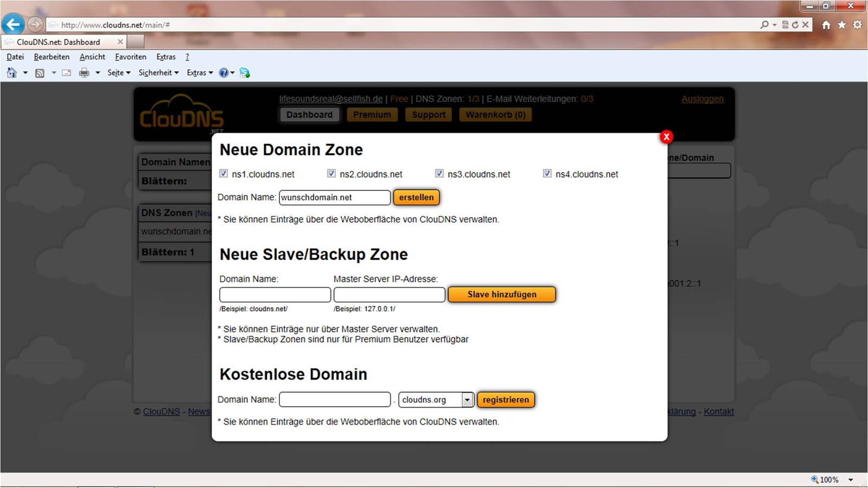The width and height of the screenshot is (868, 488).
Task: Open the Seite dropdown menu
Action: click(x=119, y=73)
